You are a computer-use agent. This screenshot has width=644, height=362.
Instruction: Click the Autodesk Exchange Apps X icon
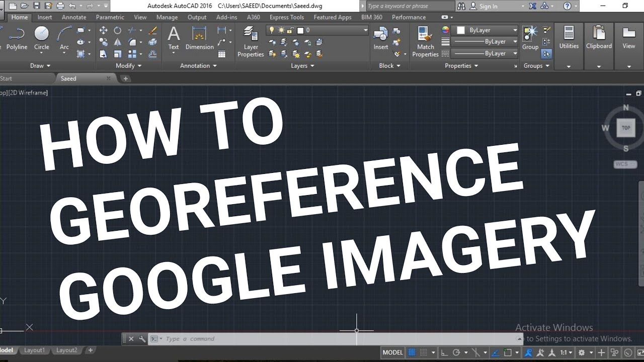point(533,6)
